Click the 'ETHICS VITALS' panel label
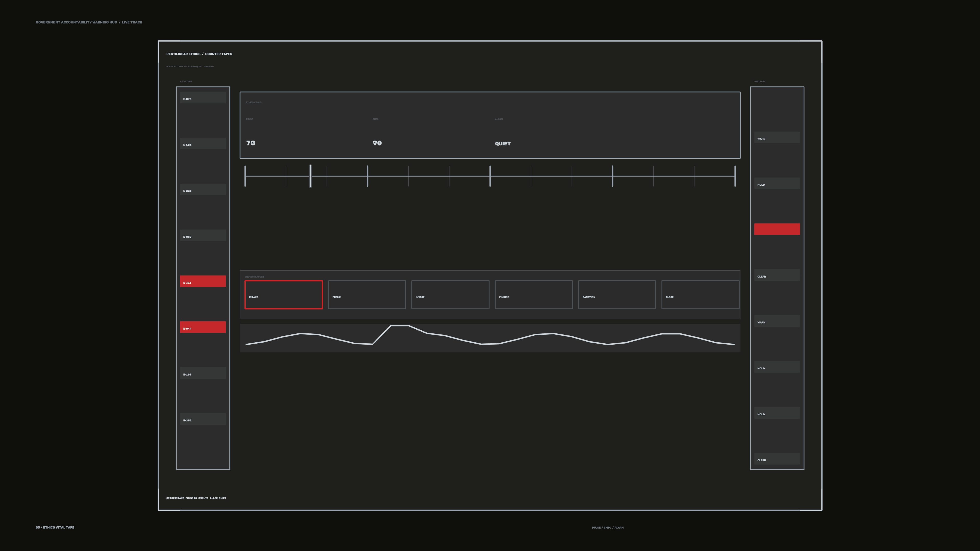 pyautogui.click(x=253, y=102)
